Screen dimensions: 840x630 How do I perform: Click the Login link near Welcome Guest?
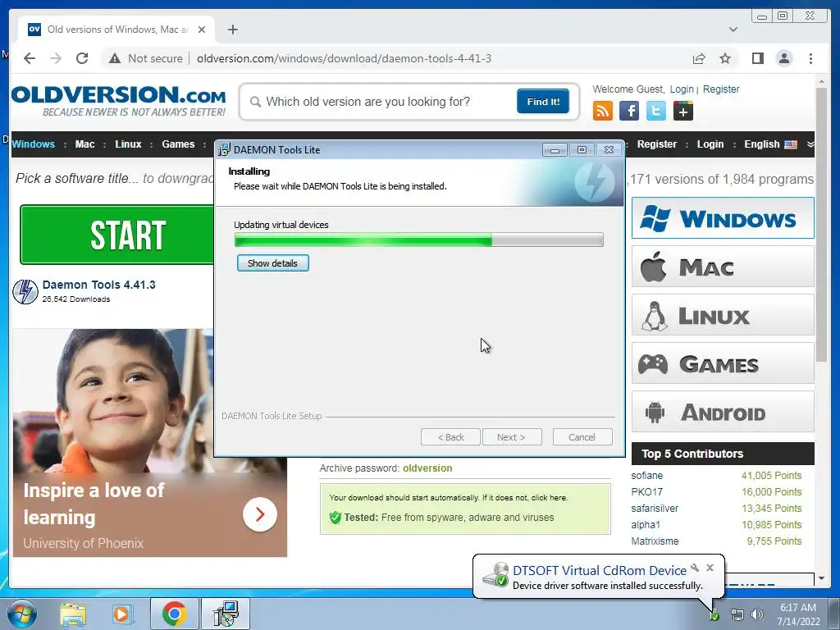pyautogui.click(x=682, y=89)
